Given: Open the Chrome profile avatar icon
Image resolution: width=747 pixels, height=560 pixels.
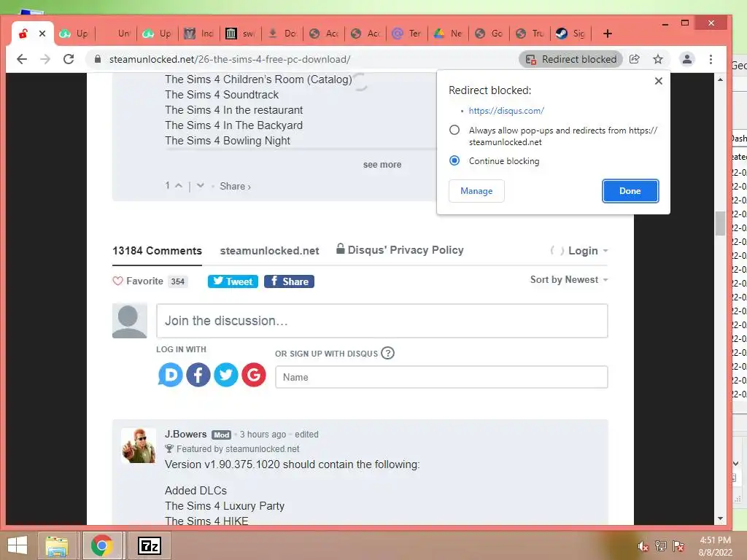Looking at the screenshot, I should (687, 59).
